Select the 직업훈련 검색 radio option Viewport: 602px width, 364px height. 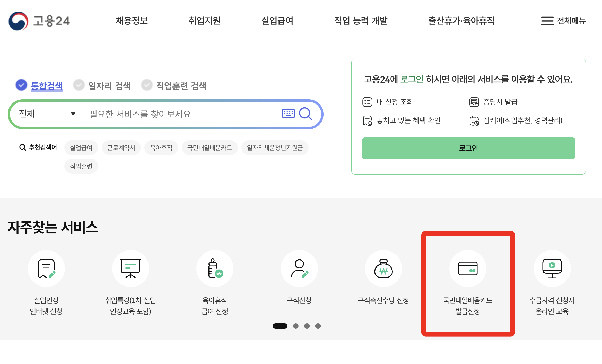(x=147, y=85)
